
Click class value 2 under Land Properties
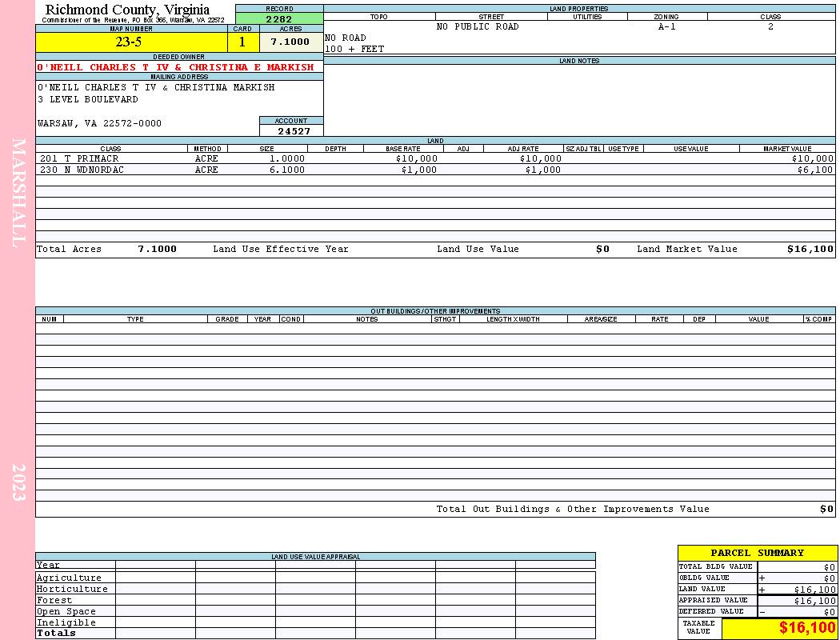pyautogui.click(x=770, y=26)
